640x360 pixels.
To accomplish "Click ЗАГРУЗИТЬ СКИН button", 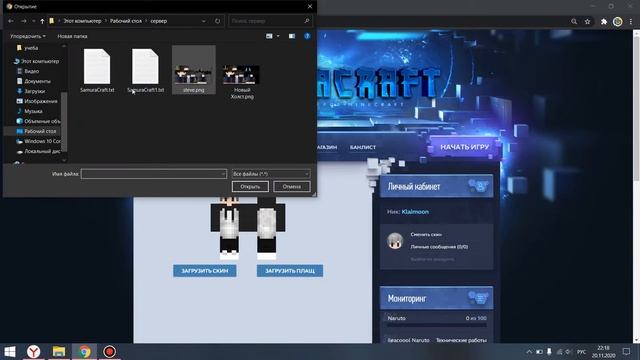I will click(x=204, y=271).
